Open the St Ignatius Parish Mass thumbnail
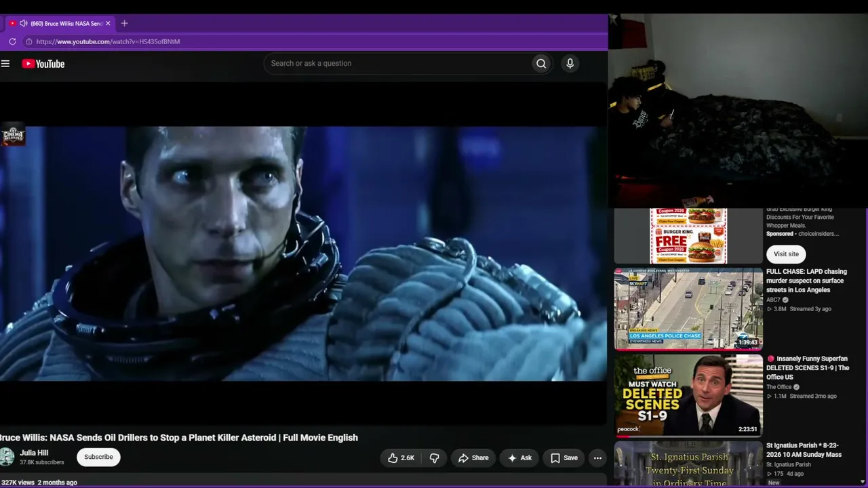This screenshot has height=488, width=868. (688, 464)
